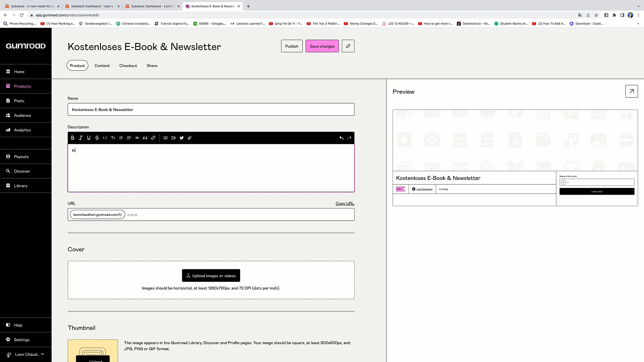Apply italic formatting in description editor
This screenshot has height=362, width=644.
click(80, 138)
